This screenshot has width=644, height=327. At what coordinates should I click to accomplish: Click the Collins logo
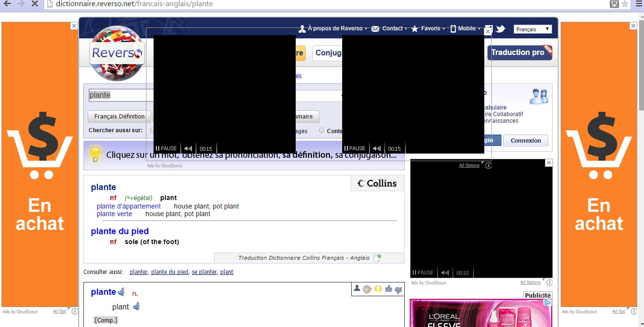click(x=377, y=183)
